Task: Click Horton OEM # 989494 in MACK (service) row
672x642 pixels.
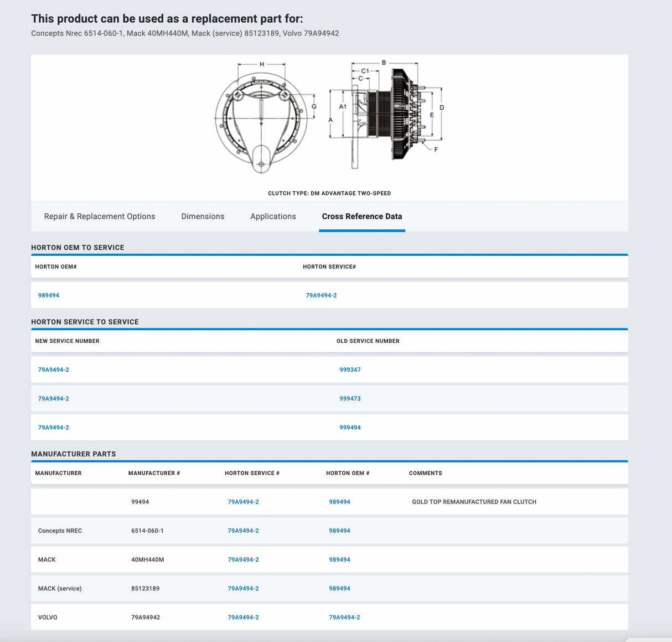Action: pos(339,588)
